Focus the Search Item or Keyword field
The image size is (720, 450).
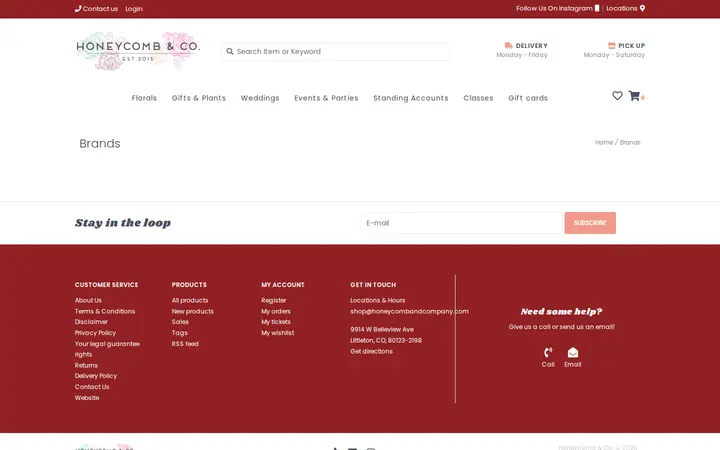tap(335, 51)
